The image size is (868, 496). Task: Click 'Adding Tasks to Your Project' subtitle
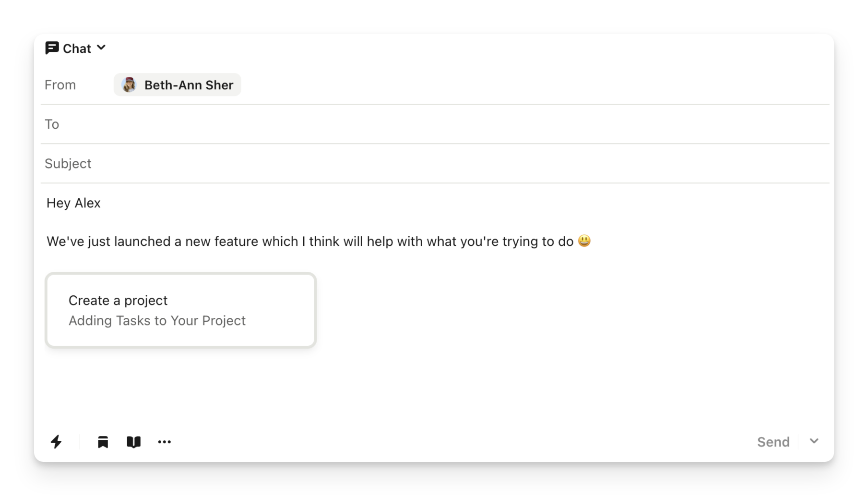(x=157, y=321)
